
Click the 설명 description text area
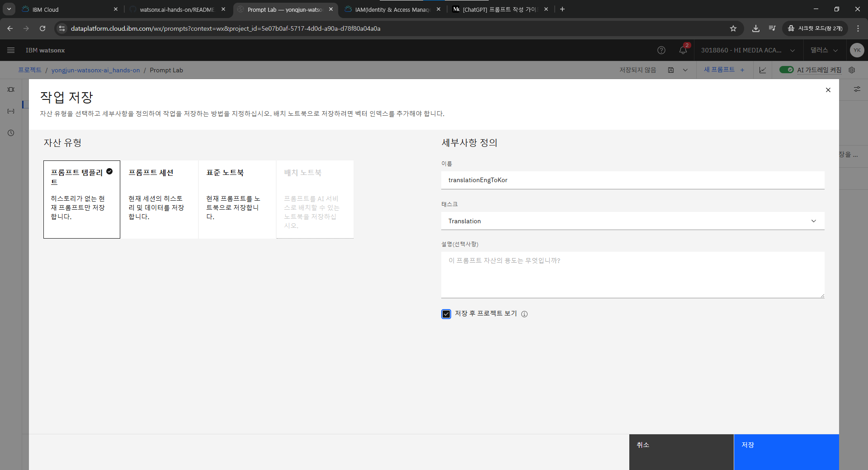pyautogui.click(x=632, y=275)
